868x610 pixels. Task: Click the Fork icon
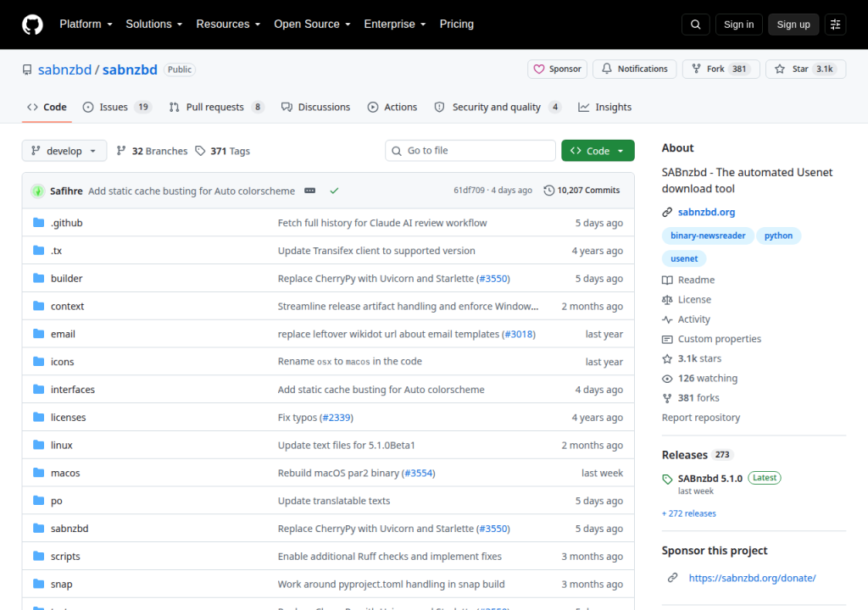(697, 69)
